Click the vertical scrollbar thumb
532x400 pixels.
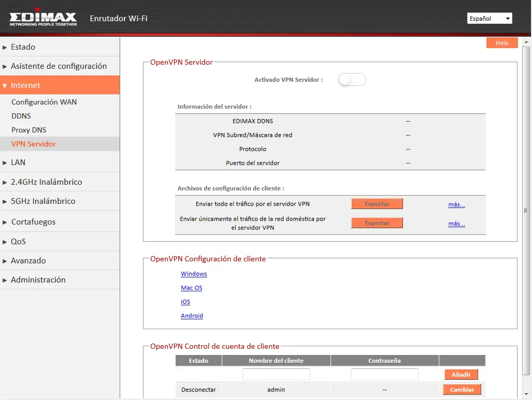click(526, 210)
